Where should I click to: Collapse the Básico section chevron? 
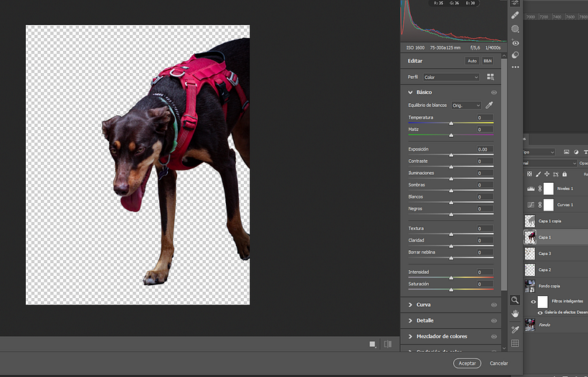click(410, 92)
